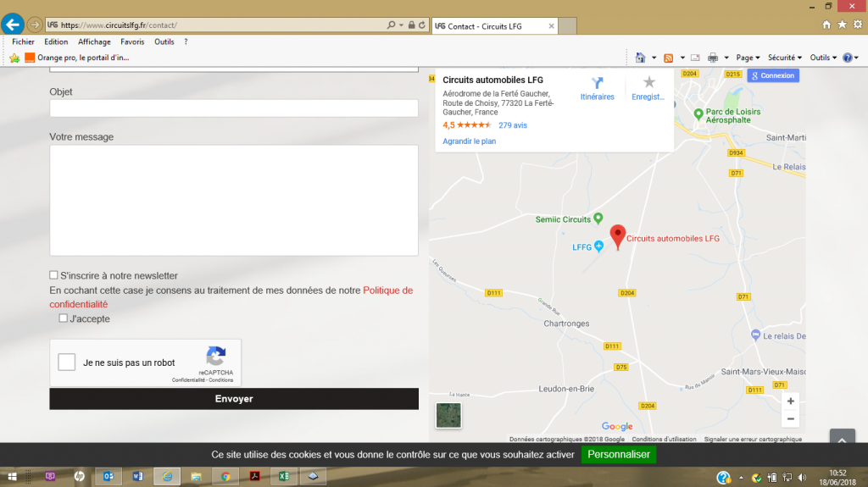Open the Fichier menu
The image size is (868, 487).
coord(23,42)
